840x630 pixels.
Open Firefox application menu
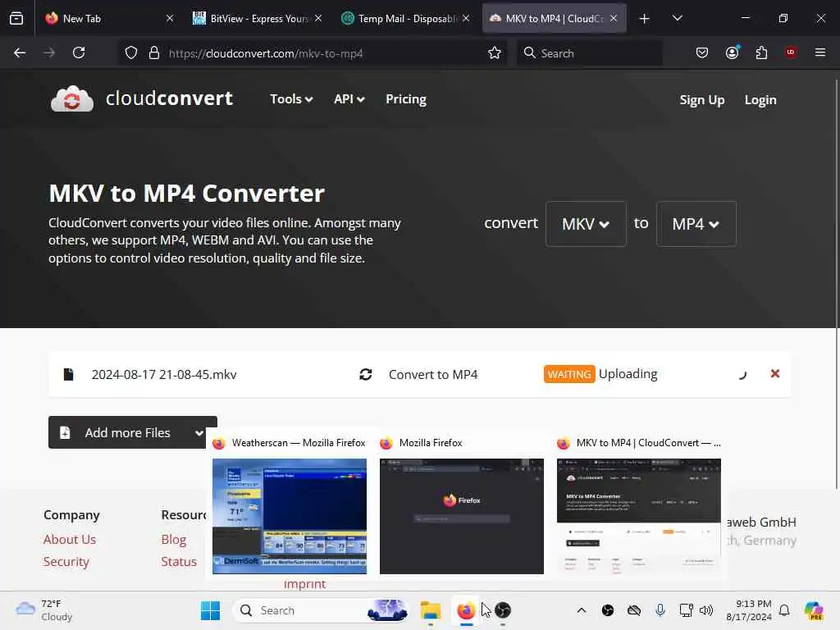[820, 52]
